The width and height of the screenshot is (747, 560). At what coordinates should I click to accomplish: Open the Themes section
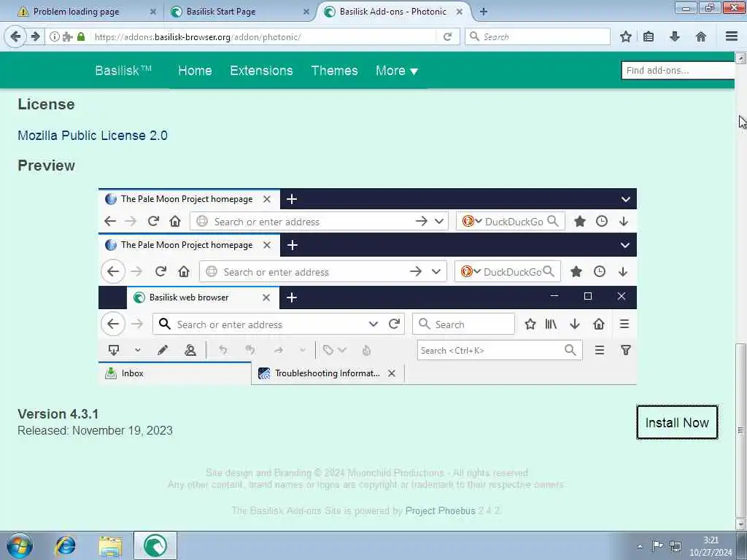(x=334, y=71)
